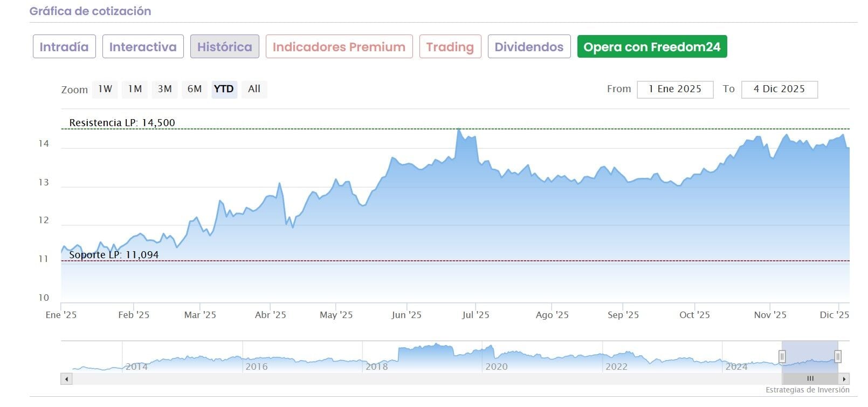Select the YTD zoom range
Viewport: 868px width, 407px height.
tap(224, 89)
